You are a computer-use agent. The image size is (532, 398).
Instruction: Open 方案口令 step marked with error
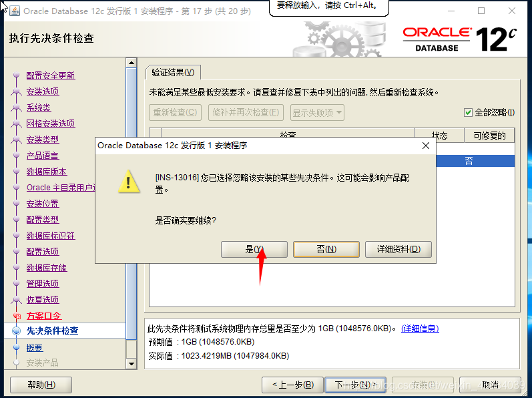click(x=44, y=316)
